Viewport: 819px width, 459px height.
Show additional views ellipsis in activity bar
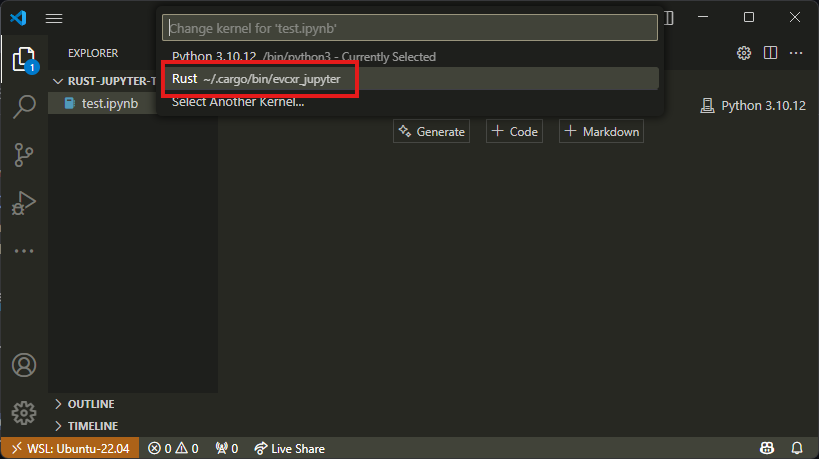click(24, 251)
